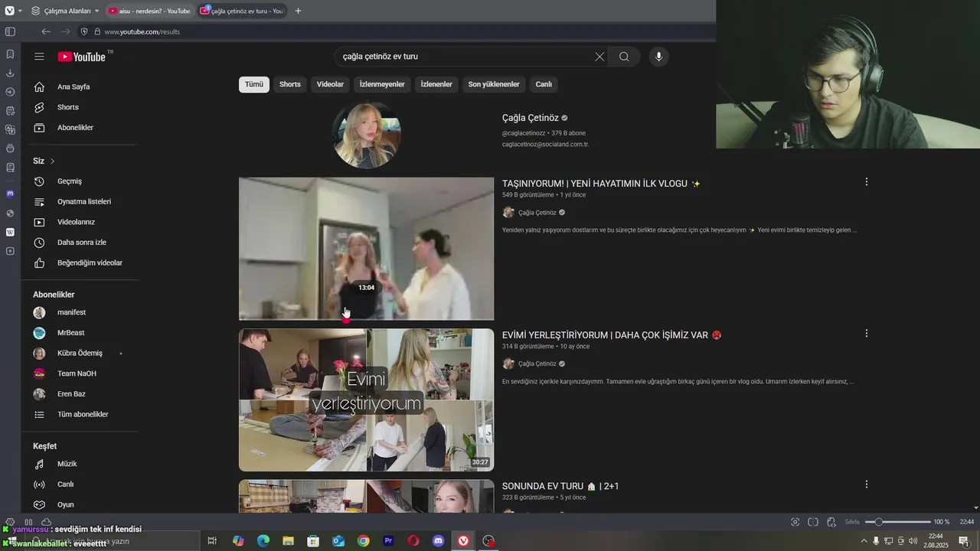
Task: Open Discord from the taskbar
Action: click(x=438, y=541)
